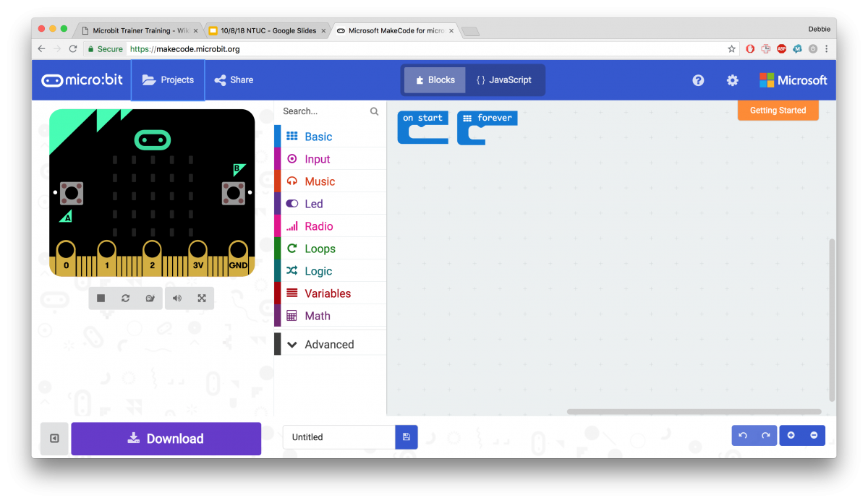Download the program to micro:bit
The height and width of the screenshot is (503, 868).
166,438
